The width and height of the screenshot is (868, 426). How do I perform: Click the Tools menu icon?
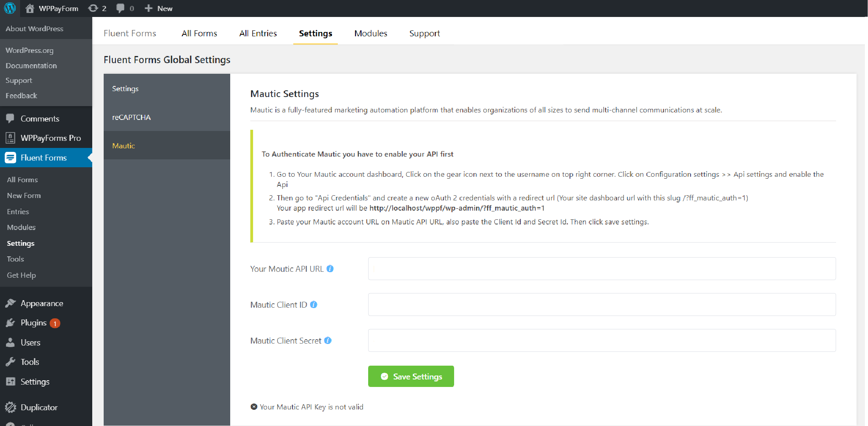pos(11,362)
